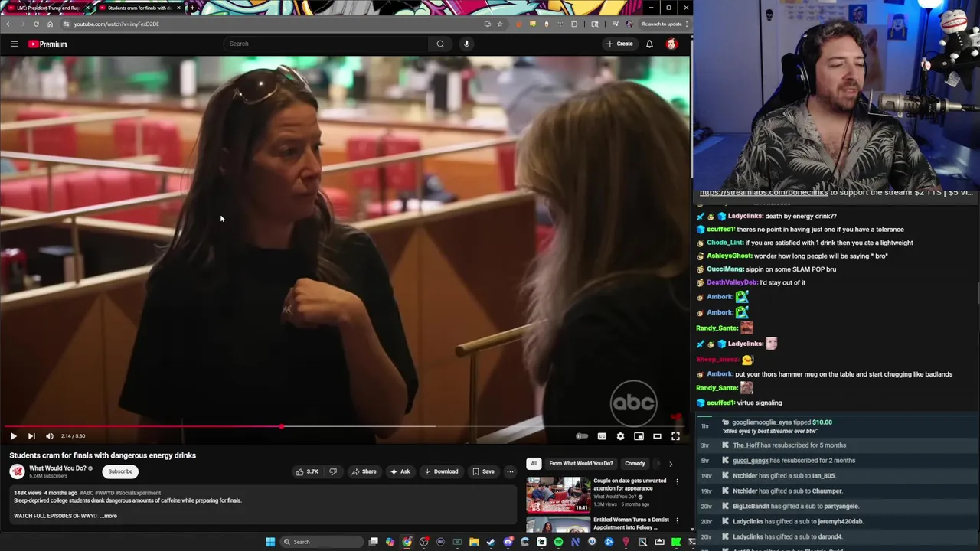Open the What Would You Do? channel name
Viewport: 980px width, 551px height.
[x=57, y=468]
